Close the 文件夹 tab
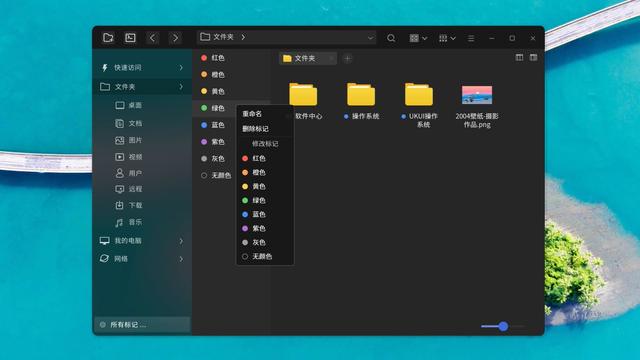640x360 pixels. point(331,59)
